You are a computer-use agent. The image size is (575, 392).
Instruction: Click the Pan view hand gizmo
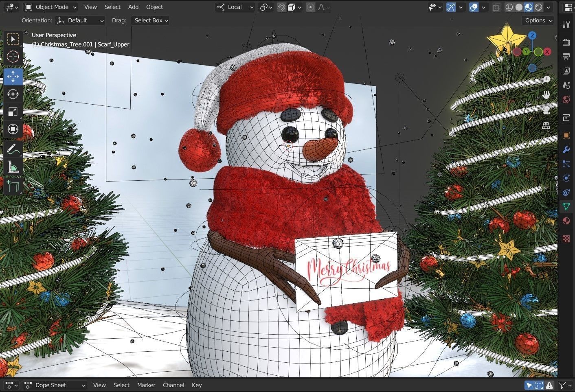546,94
